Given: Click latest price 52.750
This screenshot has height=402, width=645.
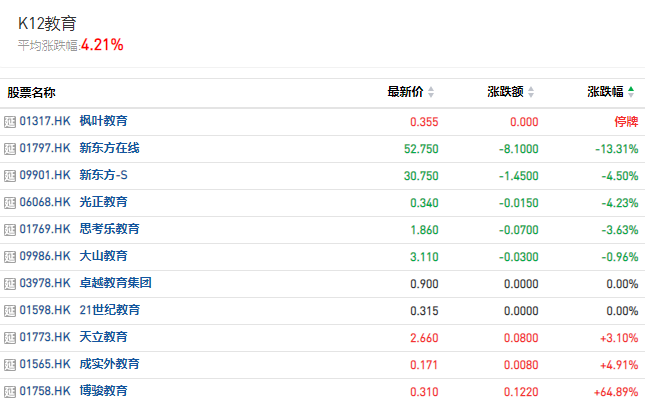Looking at the screenshot, I should pyautogui.click(x=421, y=149).
